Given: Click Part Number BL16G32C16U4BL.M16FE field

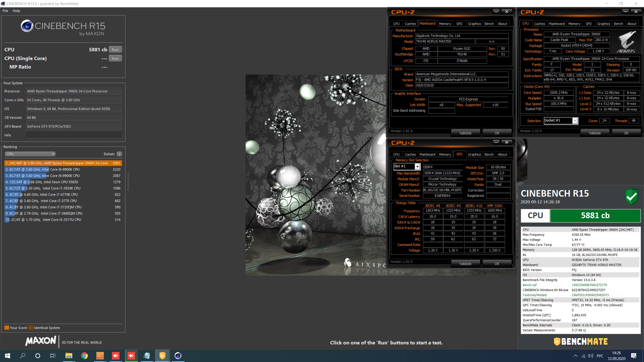Looking at the screenshot, I should [x=442, y=190].
